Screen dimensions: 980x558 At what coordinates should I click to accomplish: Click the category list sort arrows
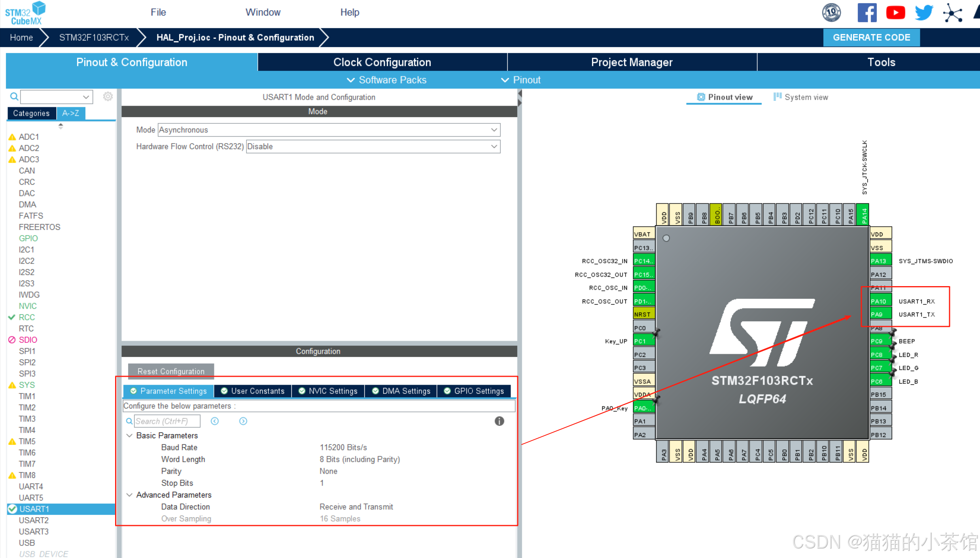pyautogui.click(x=61, y=126)
